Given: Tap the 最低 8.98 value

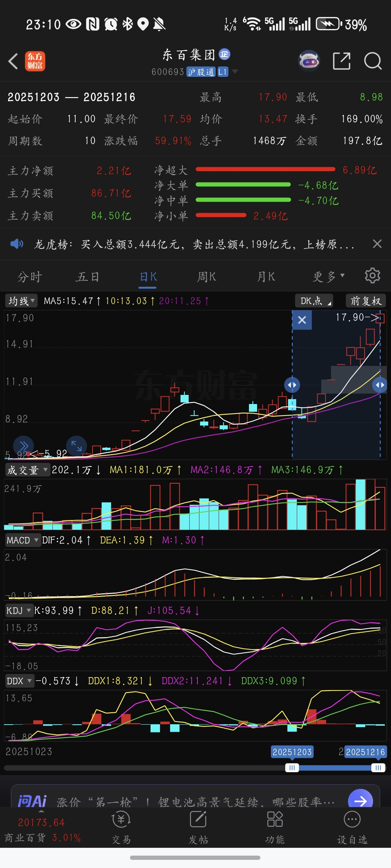Looking at the screenshot, I should pyautogui.click(x=371, y=97).
